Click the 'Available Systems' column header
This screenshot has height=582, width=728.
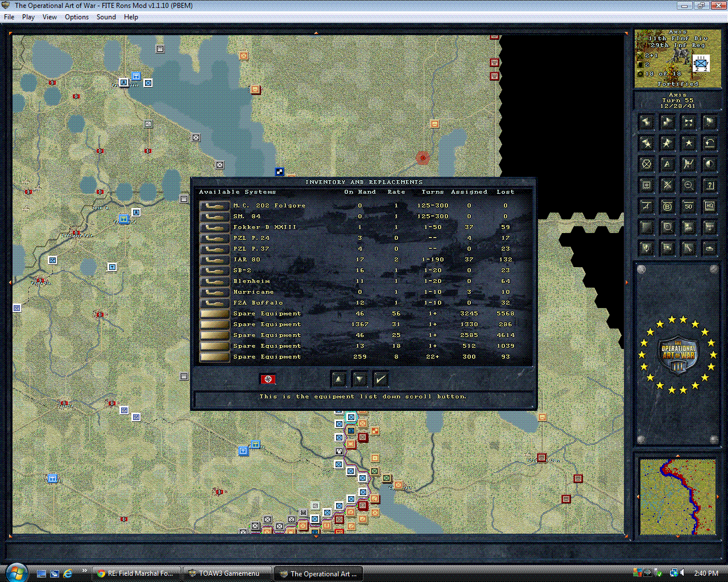click(237, 192)
